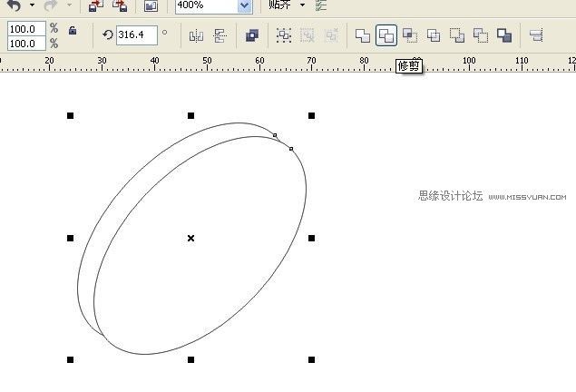The width and height of the screenshot is (576, 392).
Task: Click the Combine objects icon
Action: (x=252, y=35)
